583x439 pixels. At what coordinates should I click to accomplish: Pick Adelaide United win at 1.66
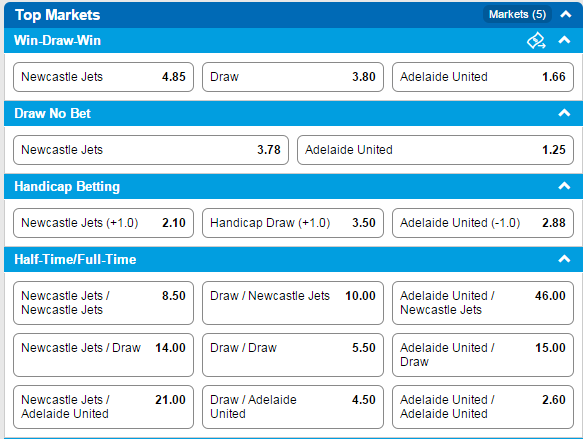click(x=483, y=77)
